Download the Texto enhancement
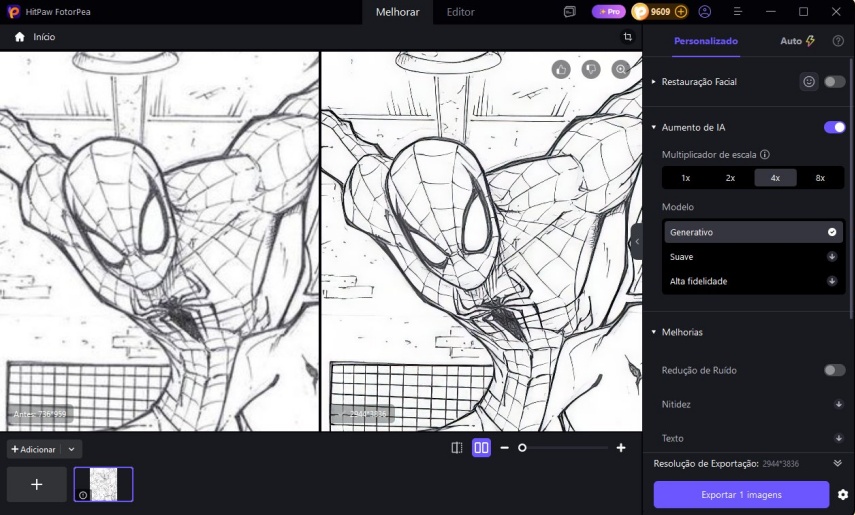This screenshot has height=515, width=855. (x=838, y=438)
